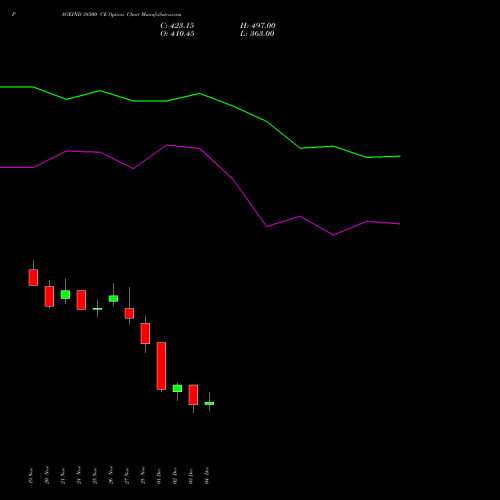Click the small green candle above 04 Dec
500x500 pixels.
point(209,403)
